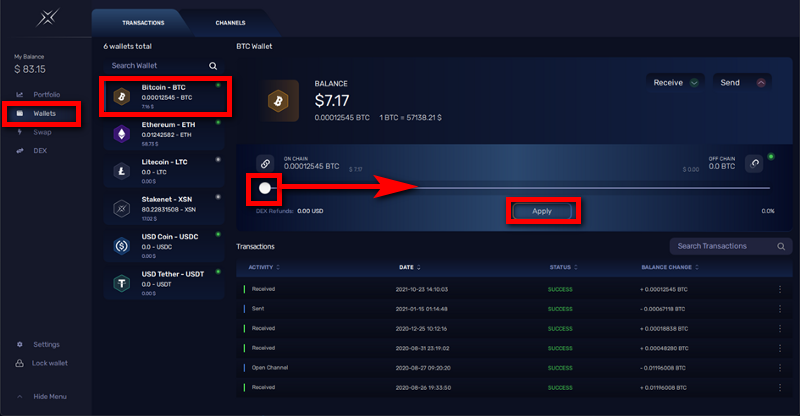
Task: Click the 0.0 BTC off chain amount
Action: point(722,166)
